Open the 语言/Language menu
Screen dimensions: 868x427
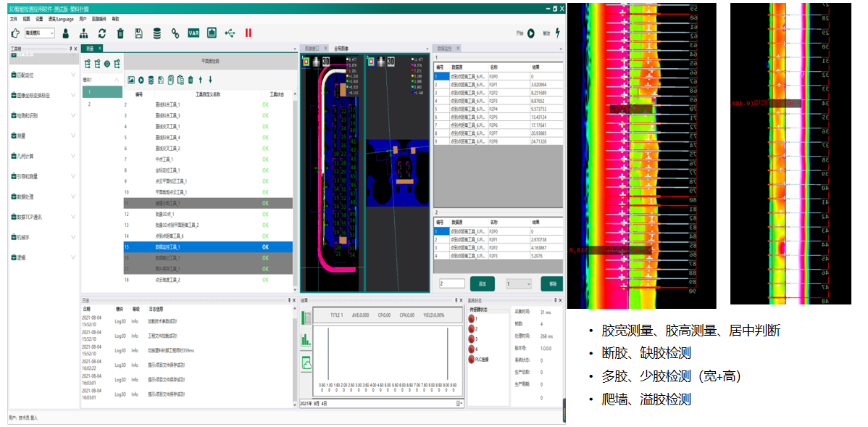click(60, 19)
